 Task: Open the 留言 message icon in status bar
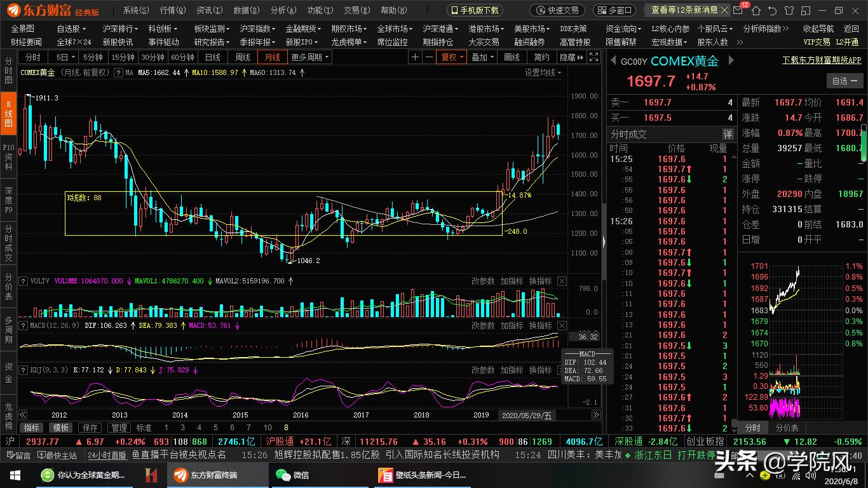click(x=18, y=455)
